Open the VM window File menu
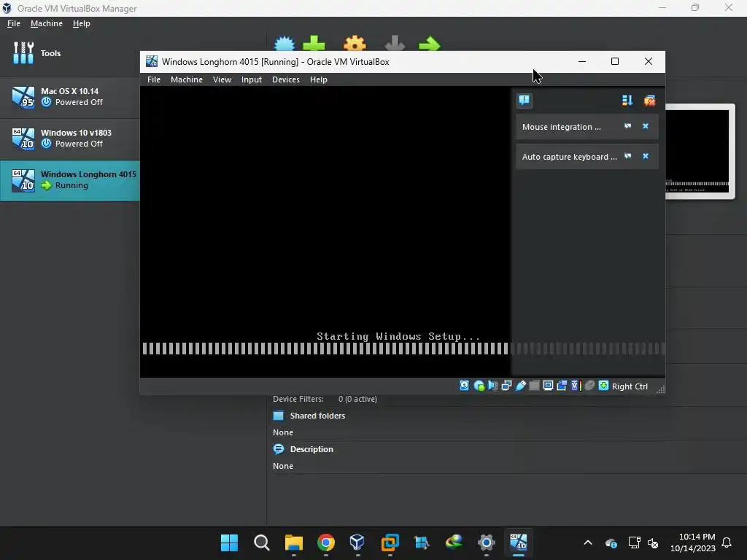747x560 pixels. pos(153,79)
